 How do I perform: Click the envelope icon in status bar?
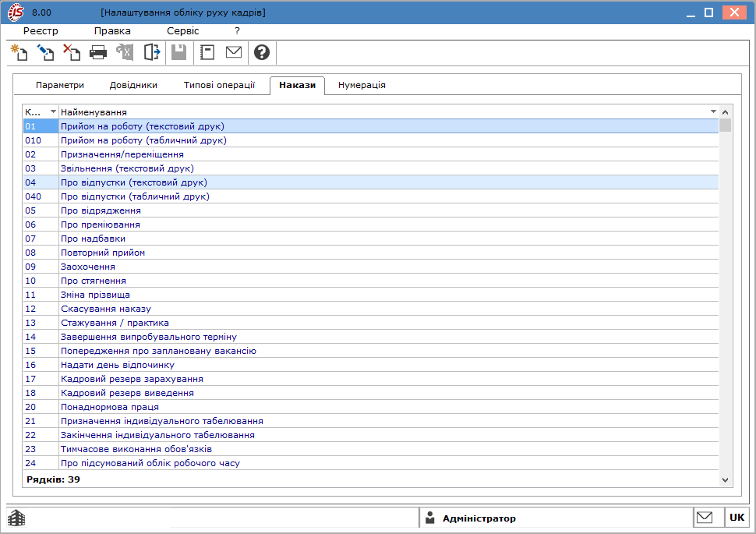(x=705, y=518)
